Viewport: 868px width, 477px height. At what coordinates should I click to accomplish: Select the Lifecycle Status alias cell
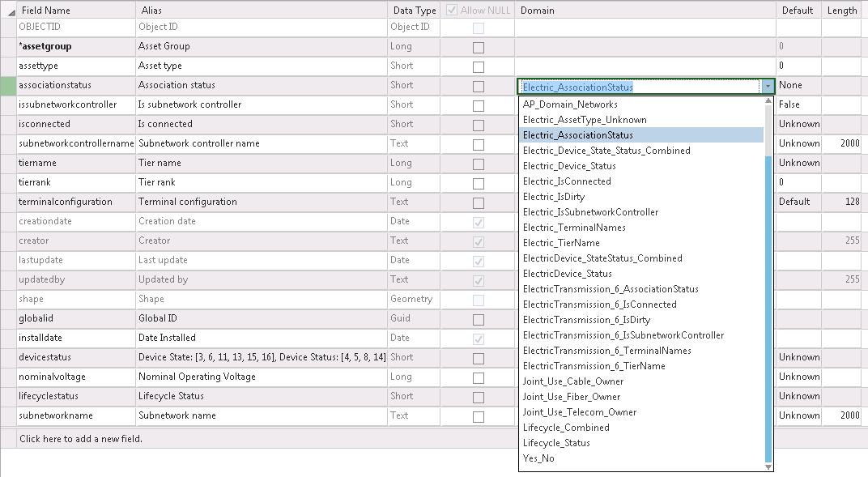(x=262, y=396)
